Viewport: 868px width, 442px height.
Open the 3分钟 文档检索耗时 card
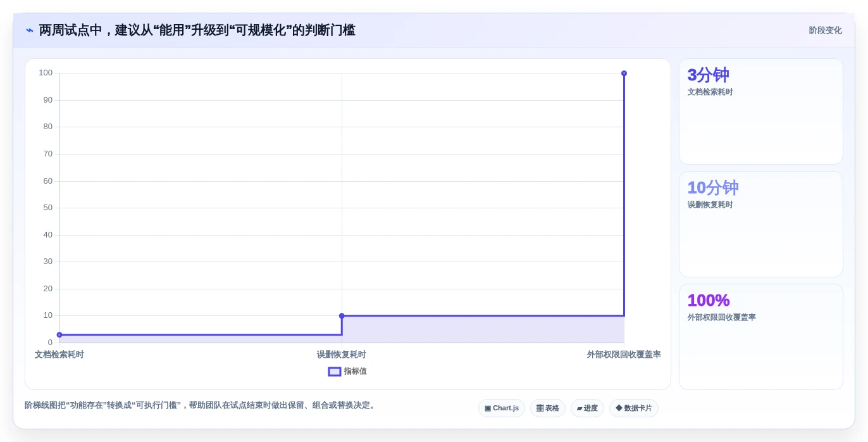pos(761,111)
